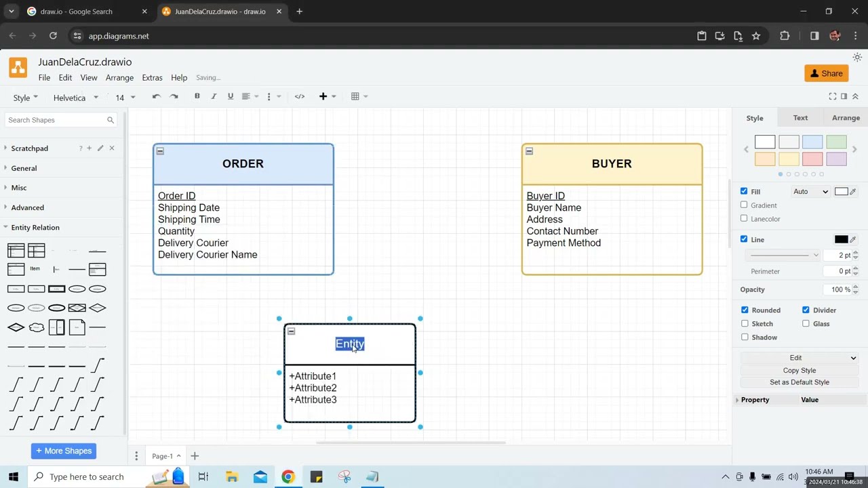Expand the Advanced shapes section
Image resolution: width=868 pixels, height=488 pixels.
point(27,207)
